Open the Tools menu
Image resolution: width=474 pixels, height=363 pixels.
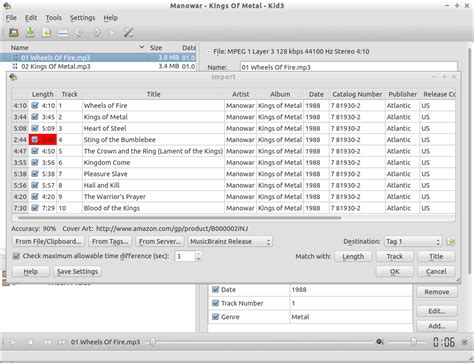(x=54, y=18)
